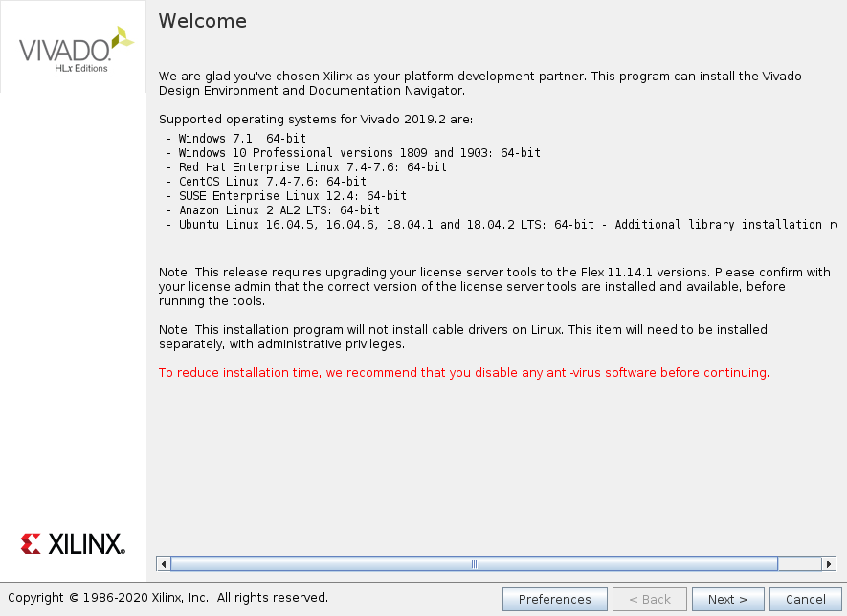This screenshot has height=616, width=847.
Task: Click the horizontal scrollbar left arrow
Action: 164,563
